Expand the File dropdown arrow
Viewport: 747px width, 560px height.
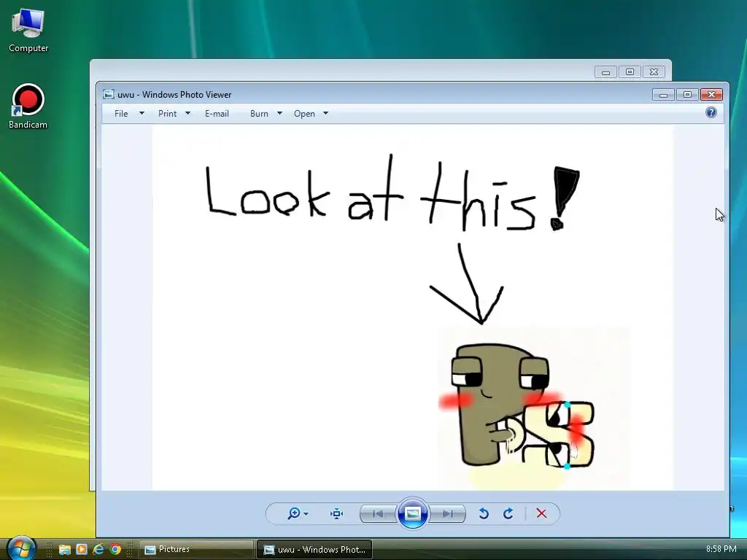coord(142,113)
